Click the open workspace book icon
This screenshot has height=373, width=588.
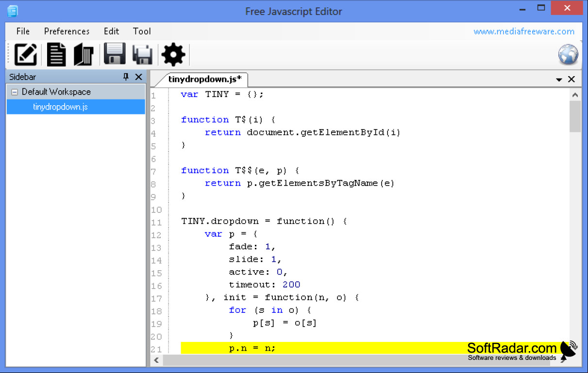click(84, 54)
